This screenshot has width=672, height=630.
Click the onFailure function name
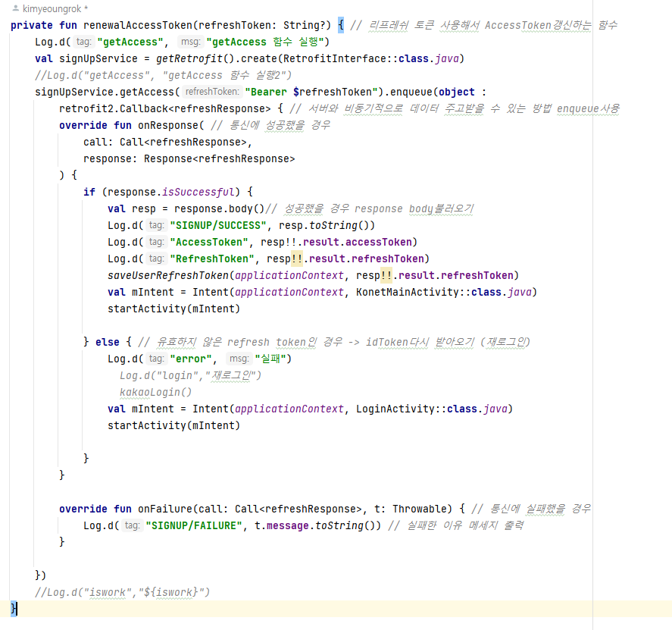coord(164,509)
